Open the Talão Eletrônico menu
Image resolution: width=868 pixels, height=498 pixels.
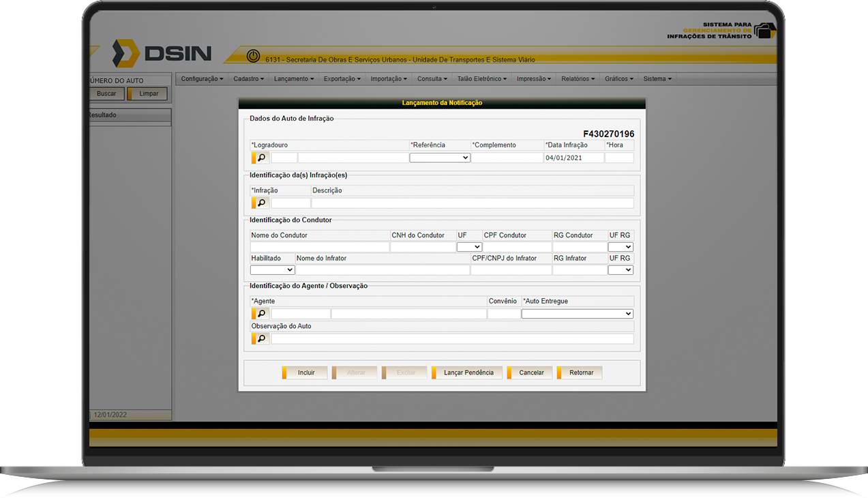(482, 79)
